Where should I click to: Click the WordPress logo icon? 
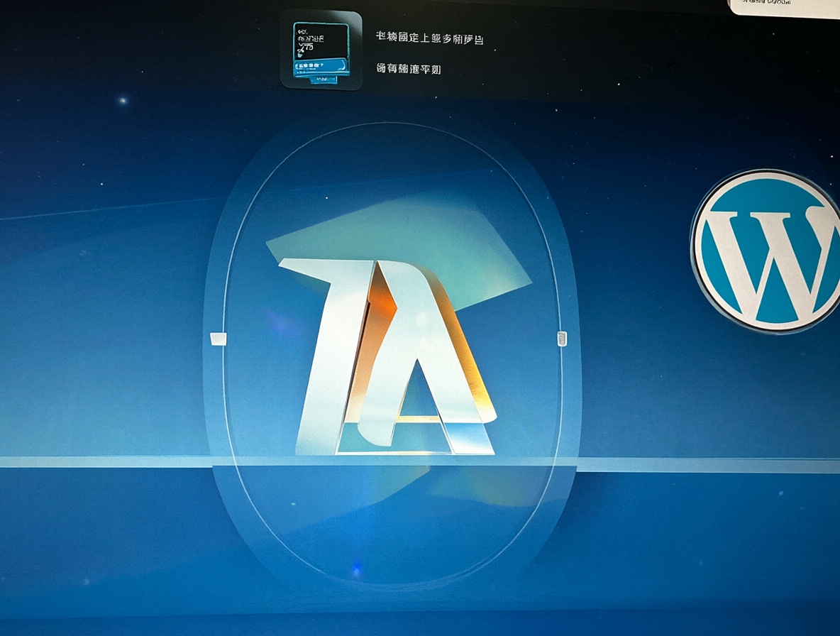click(766, 251)
